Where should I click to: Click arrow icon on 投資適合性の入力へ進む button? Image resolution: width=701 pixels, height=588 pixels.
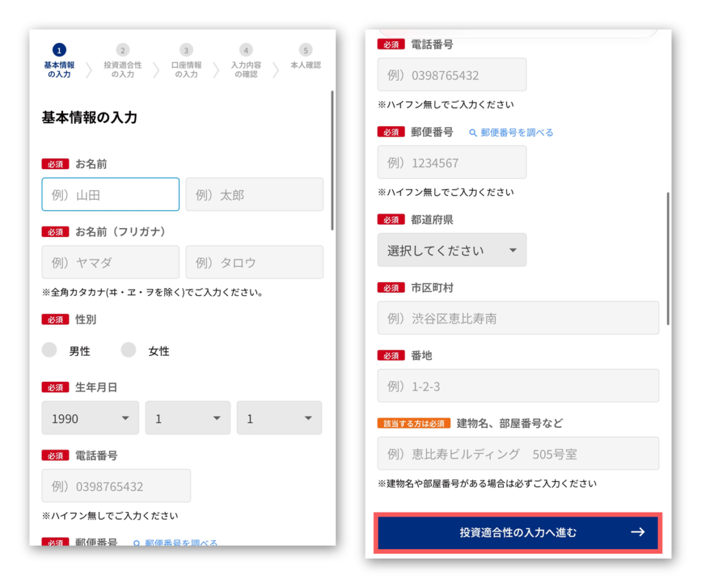[638, 532]
